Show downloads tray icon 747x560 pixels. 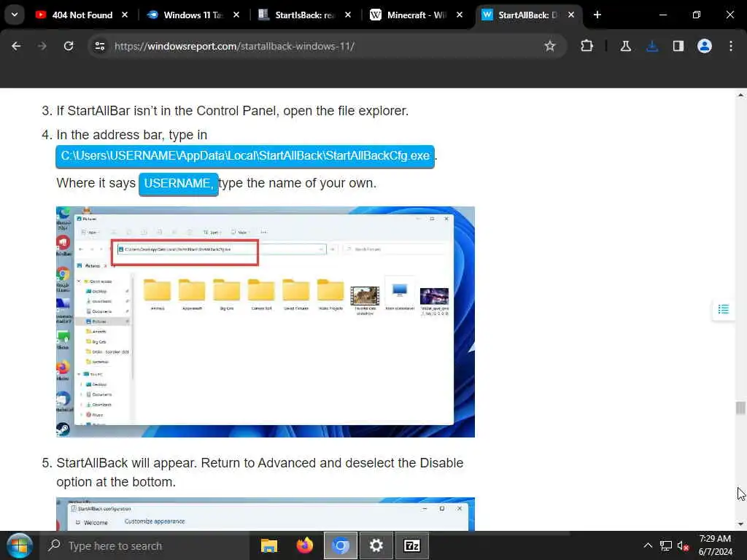pyautogui.click(x=652, y=46)
